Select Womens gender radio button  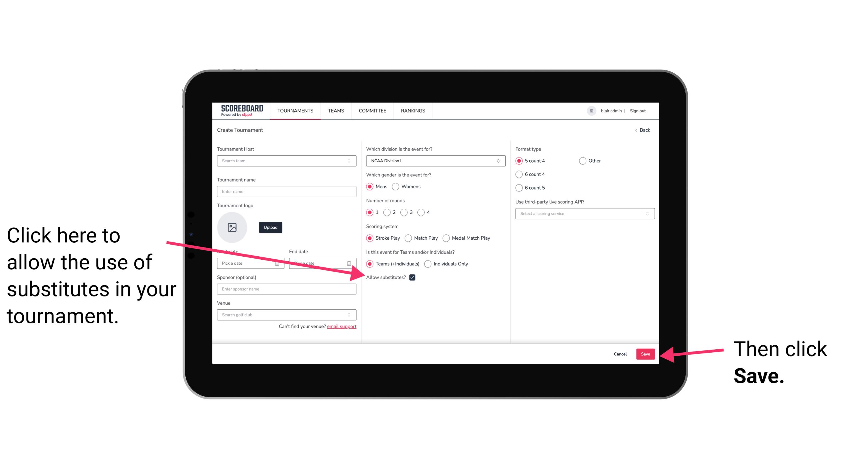(397, 186)
